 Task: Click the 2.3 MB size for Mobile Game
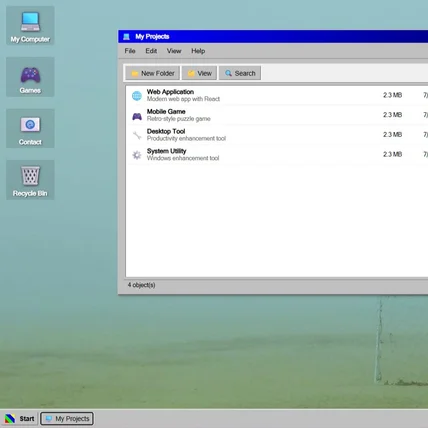[392, 115]
